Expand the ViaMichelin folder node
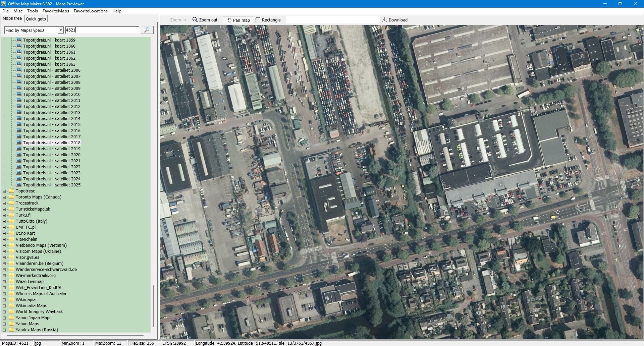This screenshot has width=644, height=346. click(x=4, y=239)
